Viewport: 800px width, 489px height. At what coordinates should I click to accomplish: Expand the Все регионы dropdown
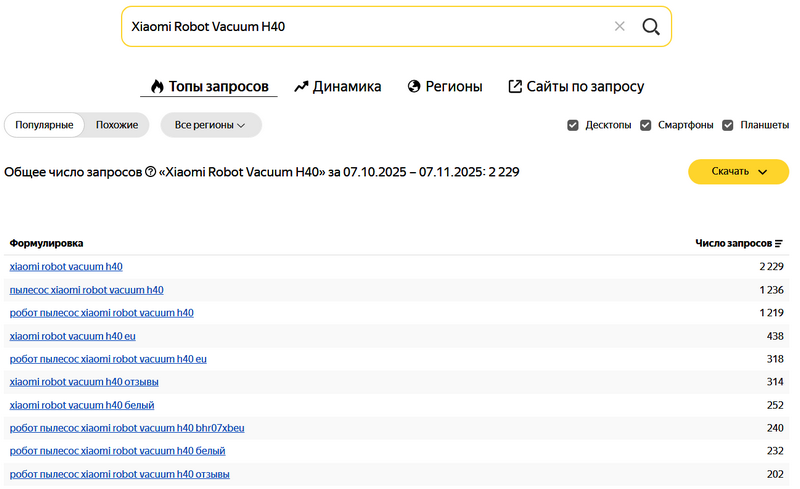coord(210,125)
